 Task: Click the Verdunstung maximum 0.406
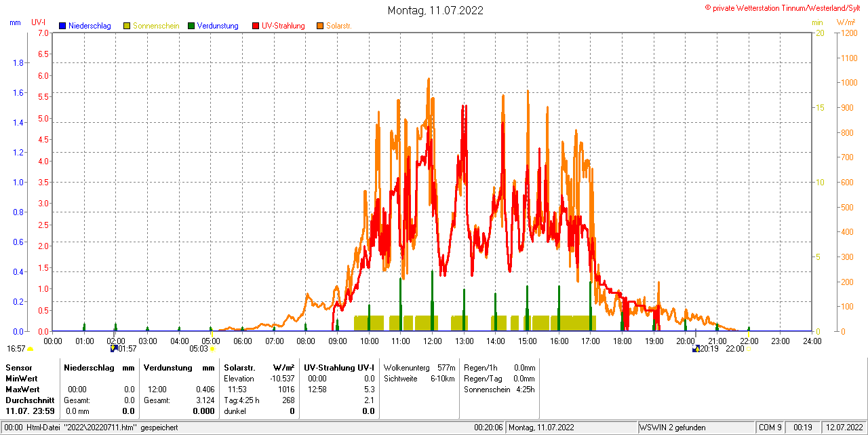[205, 389]
